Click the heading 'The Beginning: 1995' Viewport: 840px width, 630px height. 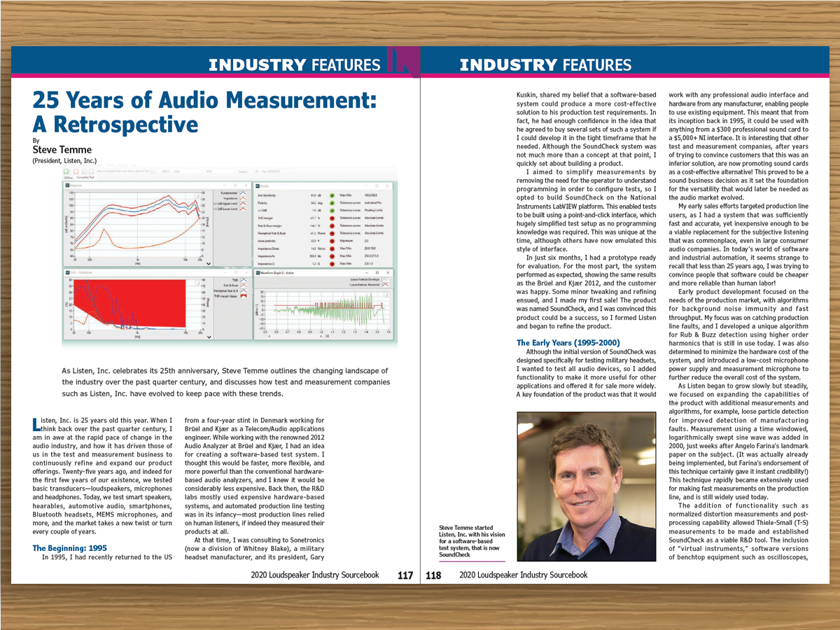click(71, 548)
